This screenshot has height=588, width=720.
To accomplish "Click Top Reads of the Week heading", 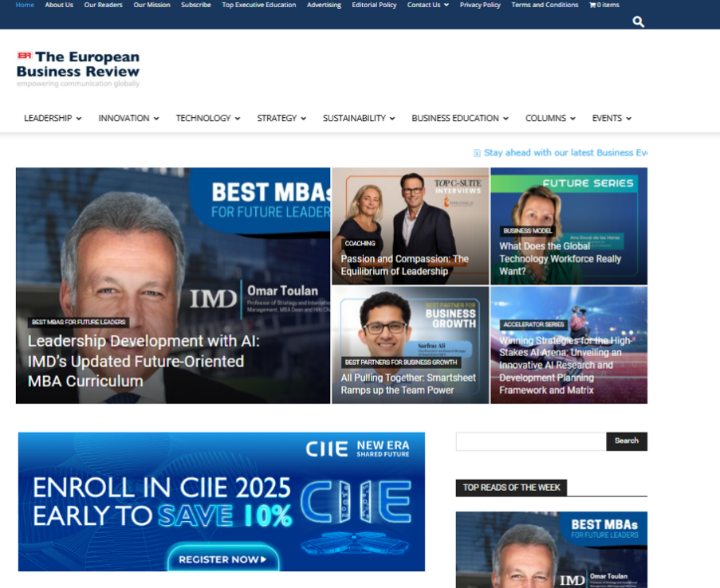I will 511,488.
